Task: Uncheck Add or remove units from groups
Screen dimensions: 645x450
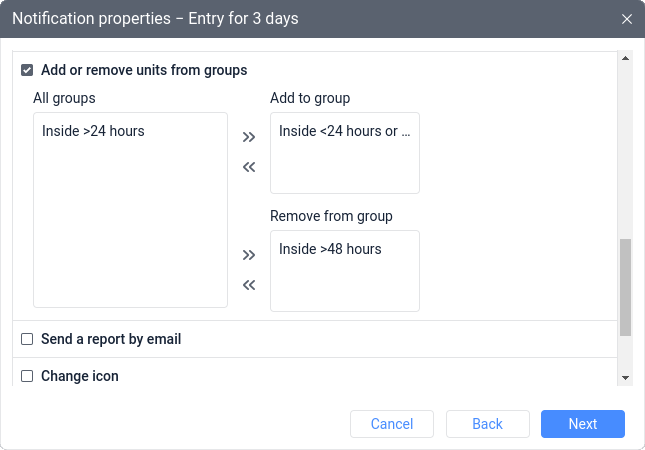Action: click(x=27, y=71)
